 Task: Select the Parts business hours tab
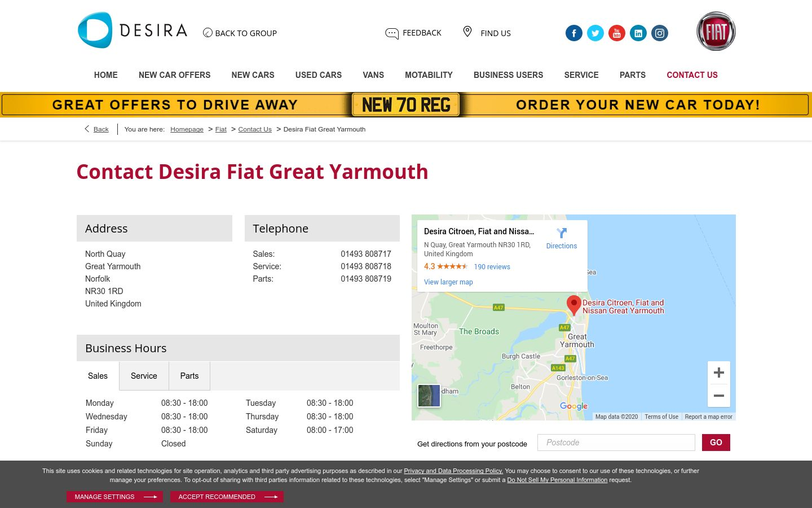click(x=189, y=376)
